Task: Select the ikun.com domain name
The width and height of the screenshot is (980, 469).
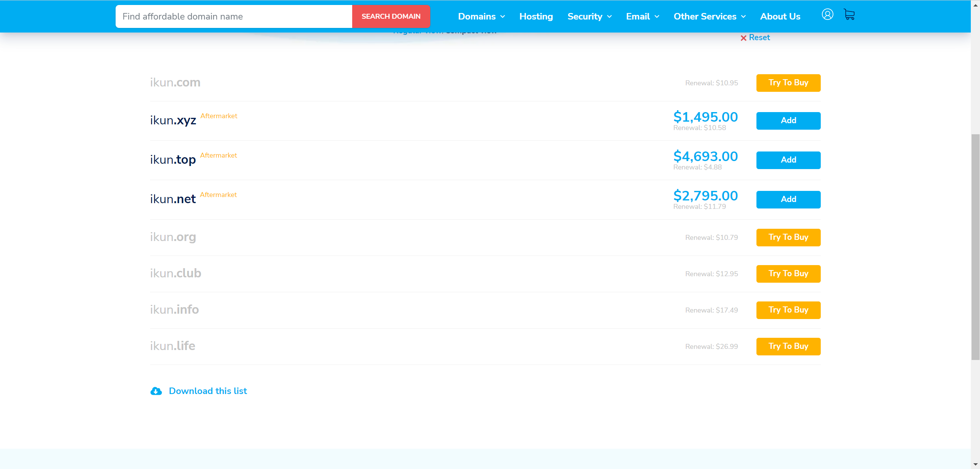Action: coord(175,82)
